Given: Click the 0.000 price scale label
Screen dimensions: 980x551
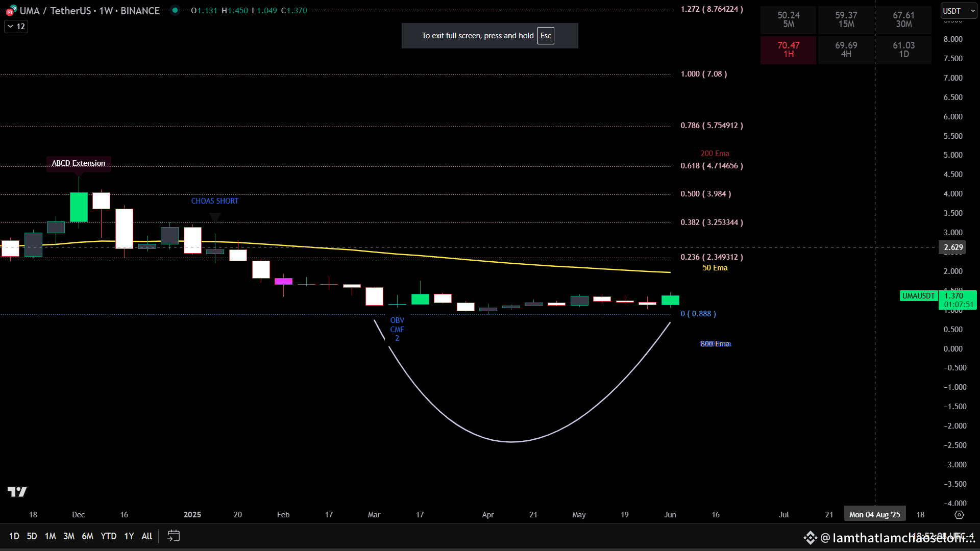Looking at the screenshot, I should point(953,349).
